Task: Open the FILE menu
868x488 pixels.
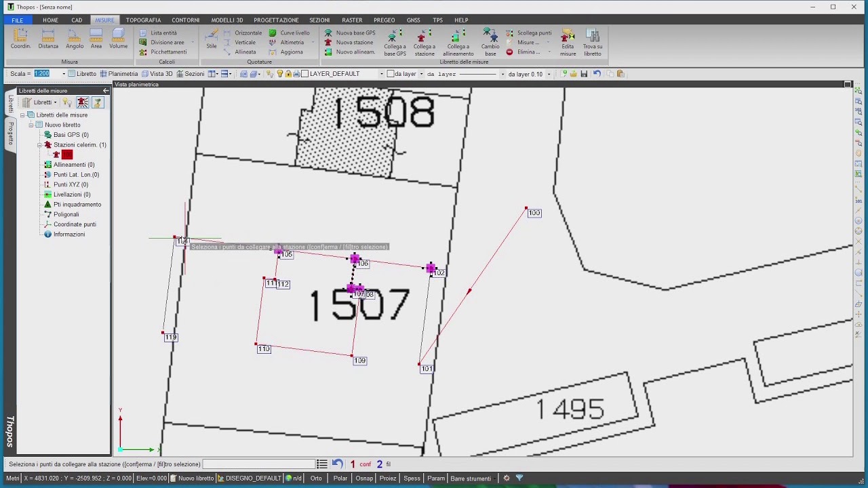Action: [17, 20]
